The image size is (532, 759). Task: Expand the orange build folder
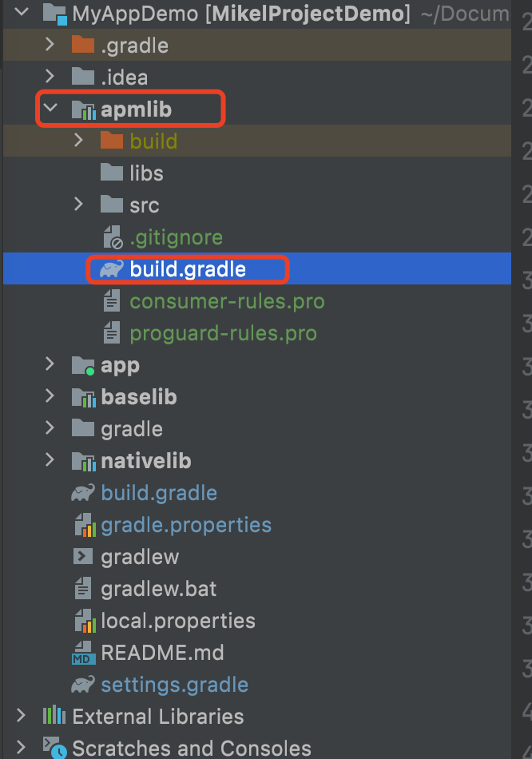coord(78,141)
